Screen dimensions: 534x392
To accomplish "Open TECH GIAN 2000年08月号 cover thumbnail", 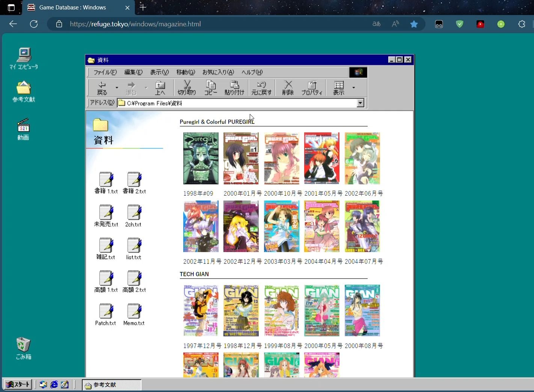I will click(x=362, y=311).
